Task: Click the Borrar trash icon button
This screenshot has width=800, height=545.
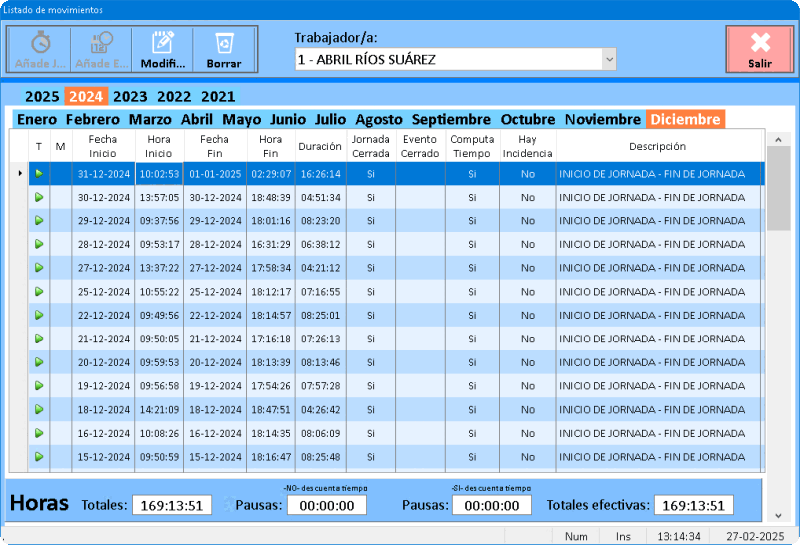Action: click(223, 48)
